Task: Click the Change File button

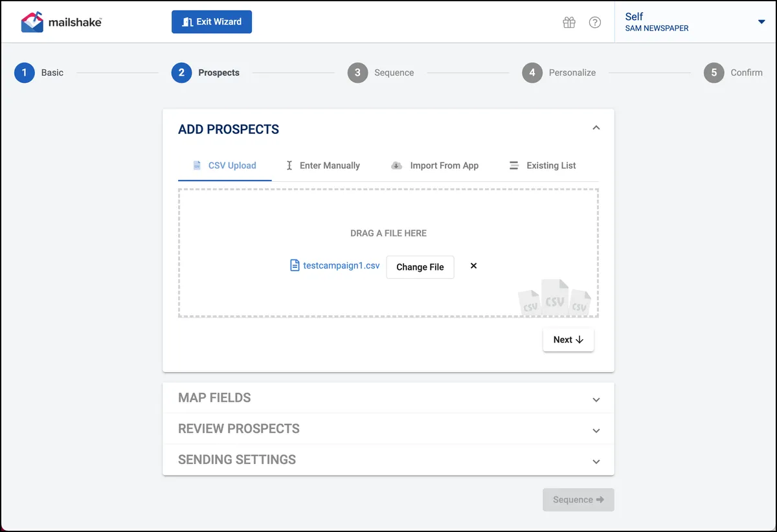Action: coord(420,267)
